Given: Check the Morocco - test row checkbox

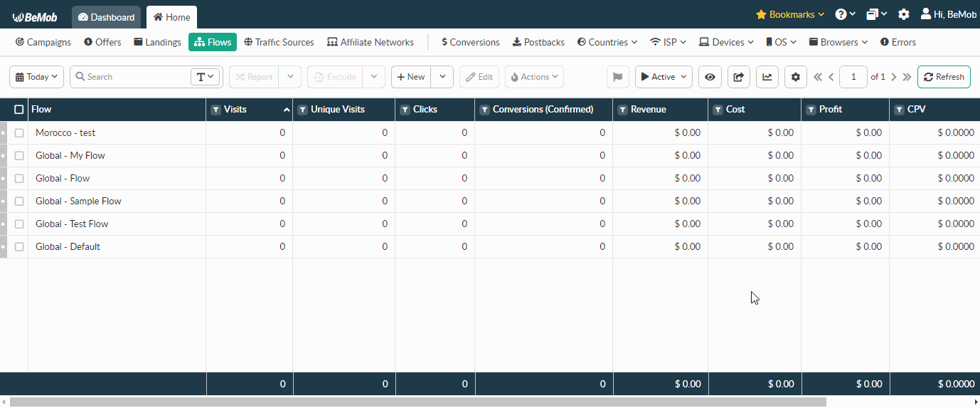Looking at the screenshot, I should point(19,132).
